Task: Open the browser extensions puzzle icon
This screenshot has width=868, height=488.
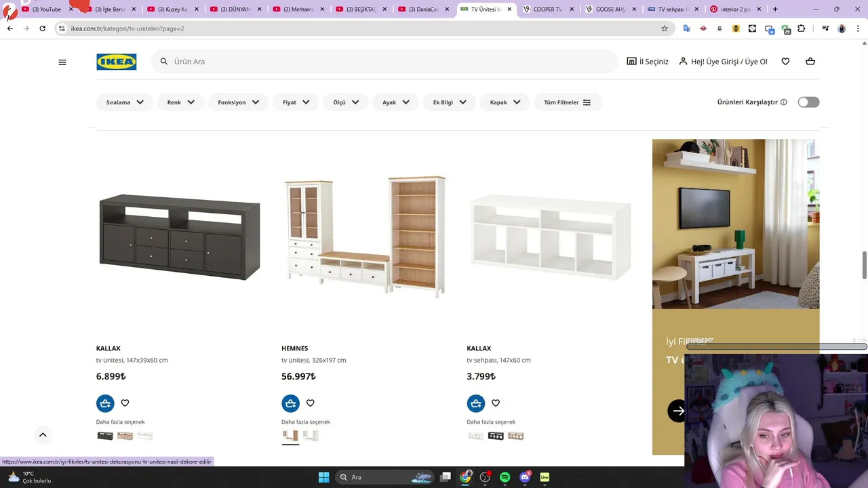Action: [802, 28]
